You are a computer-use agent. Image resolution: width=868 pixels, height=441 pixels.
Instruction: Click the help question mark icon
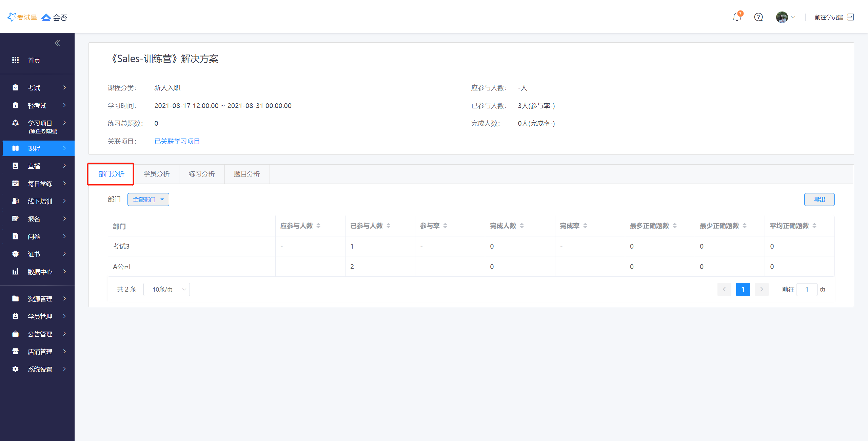pos(758,17)
